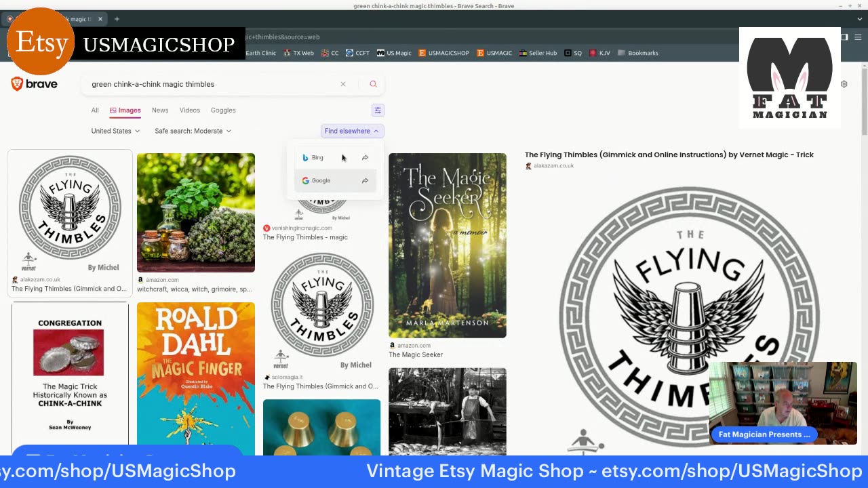
Task: Open Roald Dahl Magic Finger image
Action: click(196, 378)
